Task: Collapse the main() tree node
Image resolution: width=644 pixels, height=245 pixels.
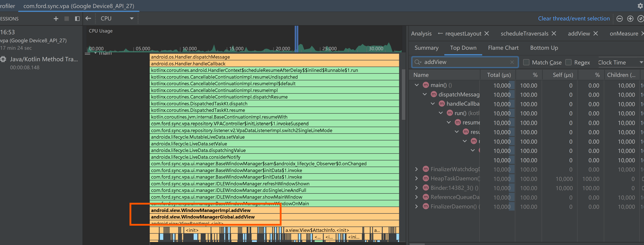Action: click(x=416, y=85)
